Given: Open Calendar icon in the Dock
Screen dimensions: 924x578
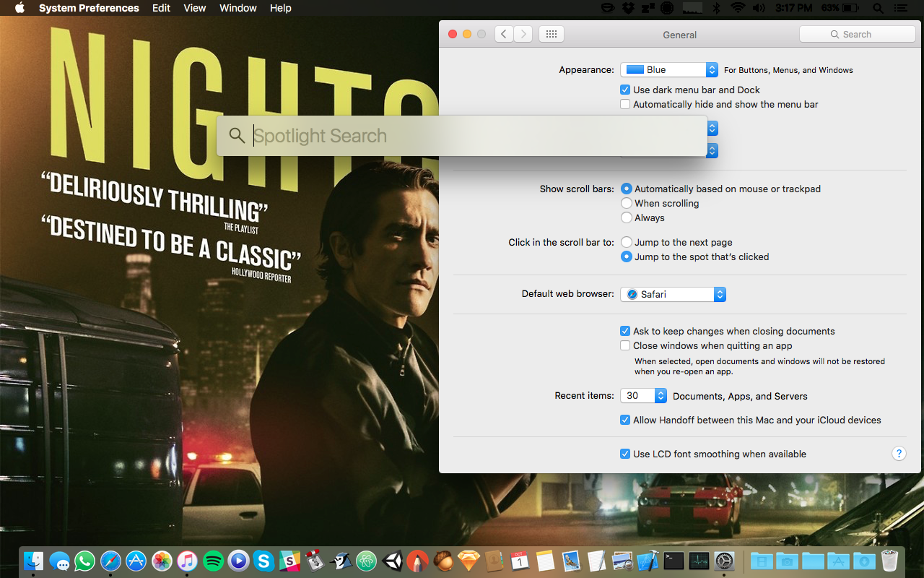Looking at the screenshot, I should [x=520, y=561].
